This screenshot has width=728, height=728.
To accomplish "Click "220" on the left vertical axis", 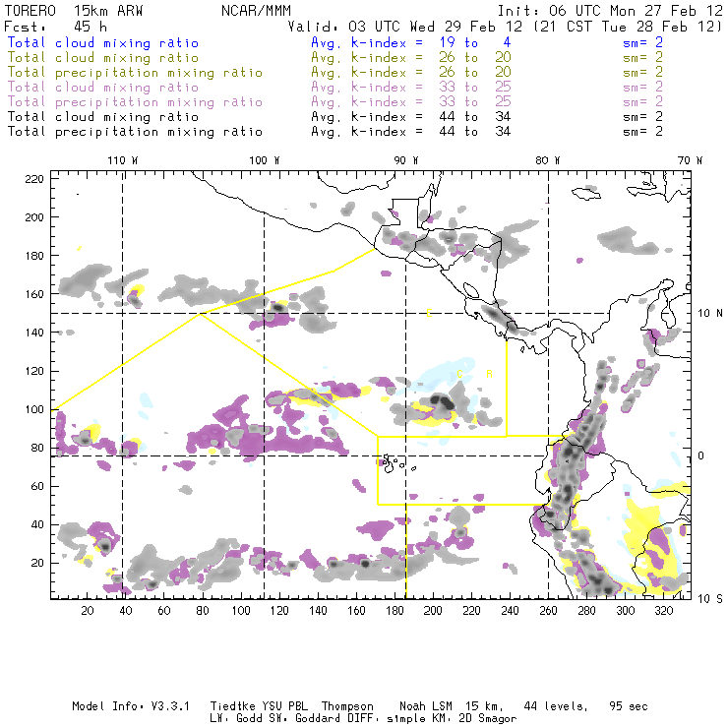I will tap(34, 179).
